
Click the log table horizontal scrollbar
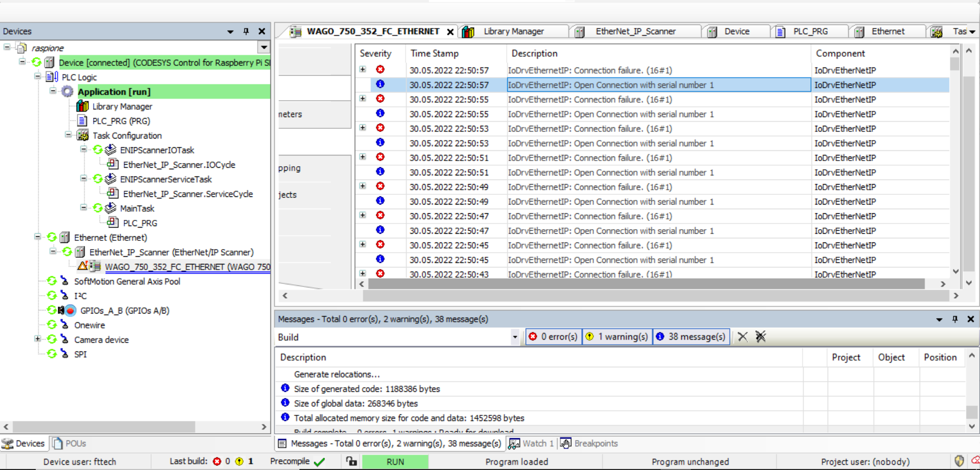coord(646,284)
